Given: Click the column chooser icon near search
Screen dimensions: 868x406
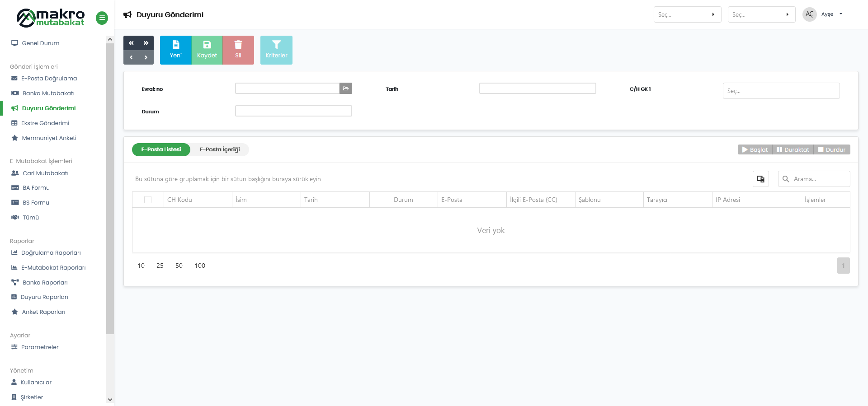Looking at the screenshot, I should point(761,179).
